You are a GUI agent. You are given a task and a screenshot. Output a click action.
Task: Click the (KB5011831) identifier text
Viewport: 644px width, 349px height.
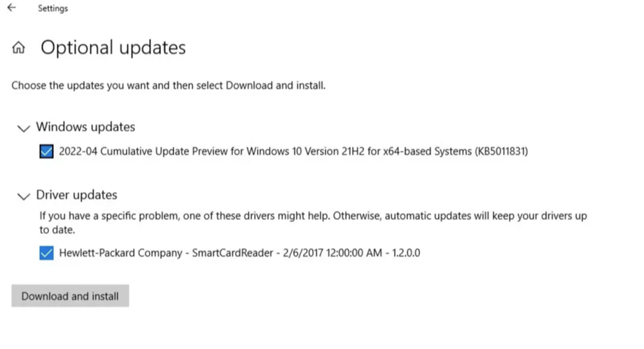pos(501,151)
